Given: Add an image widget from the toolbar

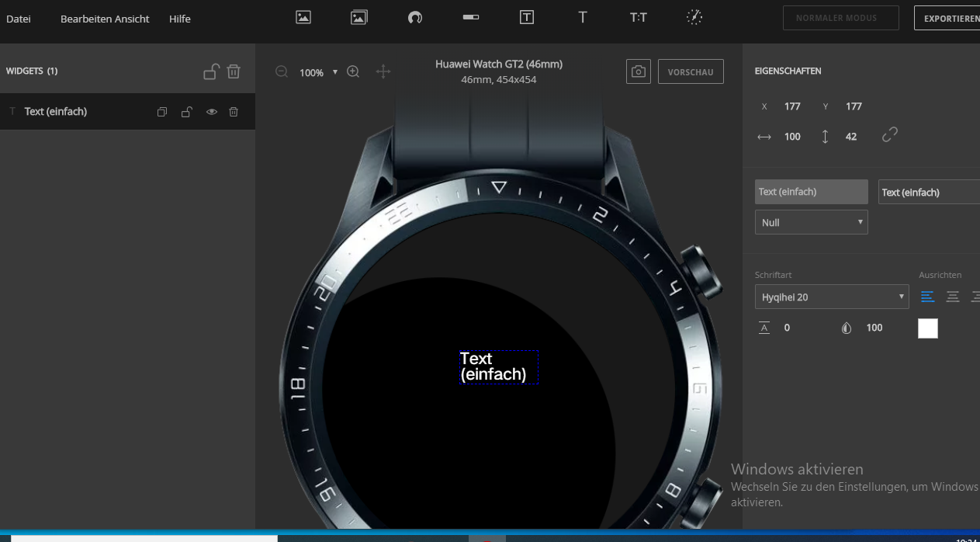Looking at the screenshot, I should click(x=303, y=17).
